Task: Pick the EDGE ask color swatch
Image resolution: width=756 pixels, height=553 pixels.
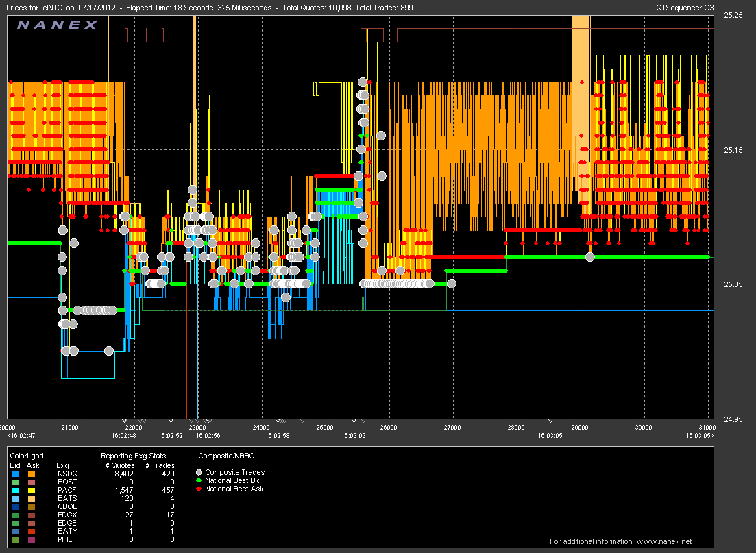Action: pyautogui.click(x=32, y=523)
